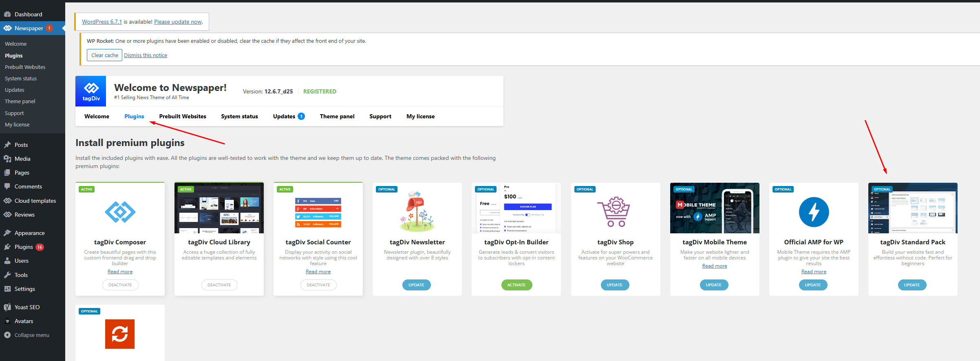Open the Media library icon

7,159
